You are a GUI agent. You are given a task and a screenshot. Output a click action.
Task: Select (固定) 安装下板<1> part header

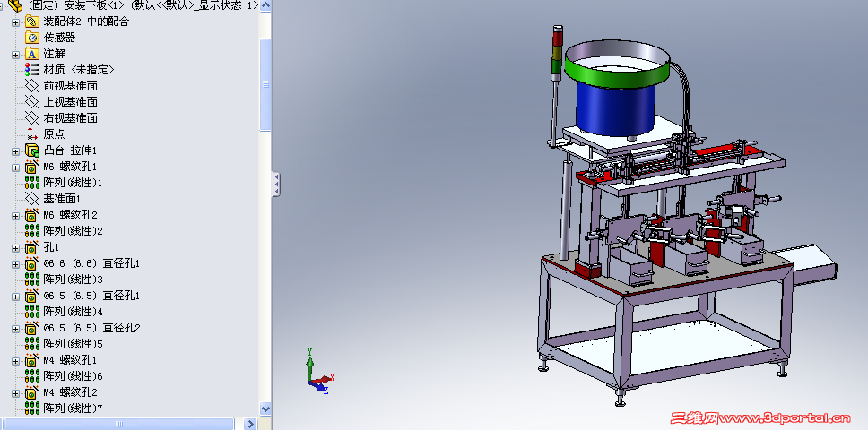(x=143, y=5)
